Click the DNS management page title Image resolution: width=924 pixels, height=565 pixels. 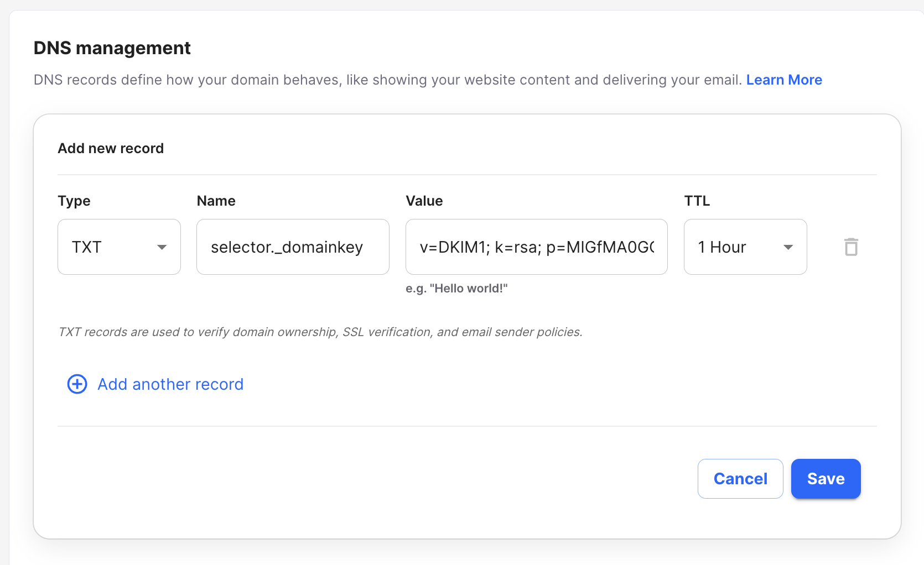click(112, 48)
